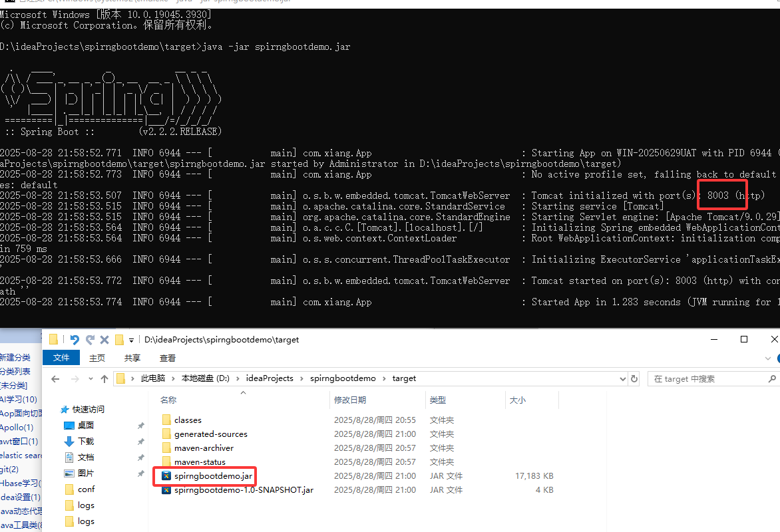Click 此电脑 in the address breadcrumb
Image resolution: width=780 pixels, height=532 pixels.
[152, 378]
